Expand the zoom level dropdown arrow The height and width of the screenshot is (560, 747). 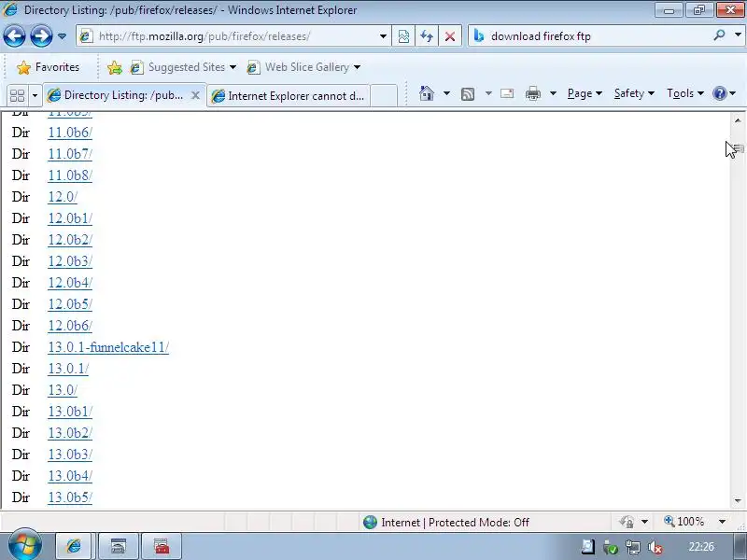pos(722,522)
